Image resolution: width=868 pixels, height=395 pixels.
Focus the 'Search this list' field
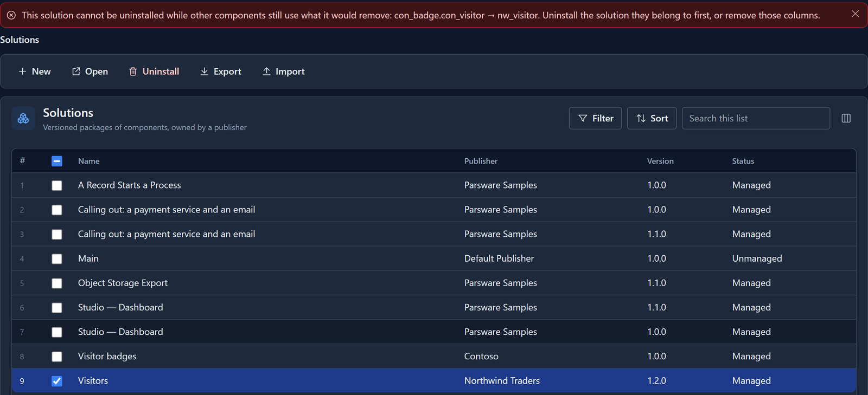pos(756,118)
